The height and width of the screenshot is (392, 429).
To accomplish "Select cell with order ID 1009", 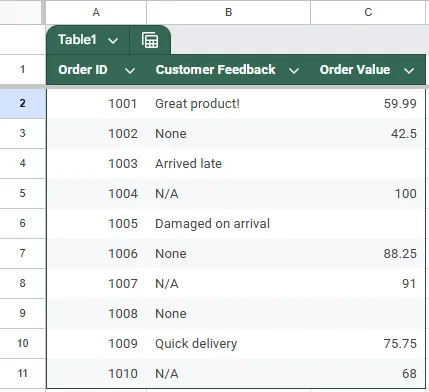I will click(96, 344).
